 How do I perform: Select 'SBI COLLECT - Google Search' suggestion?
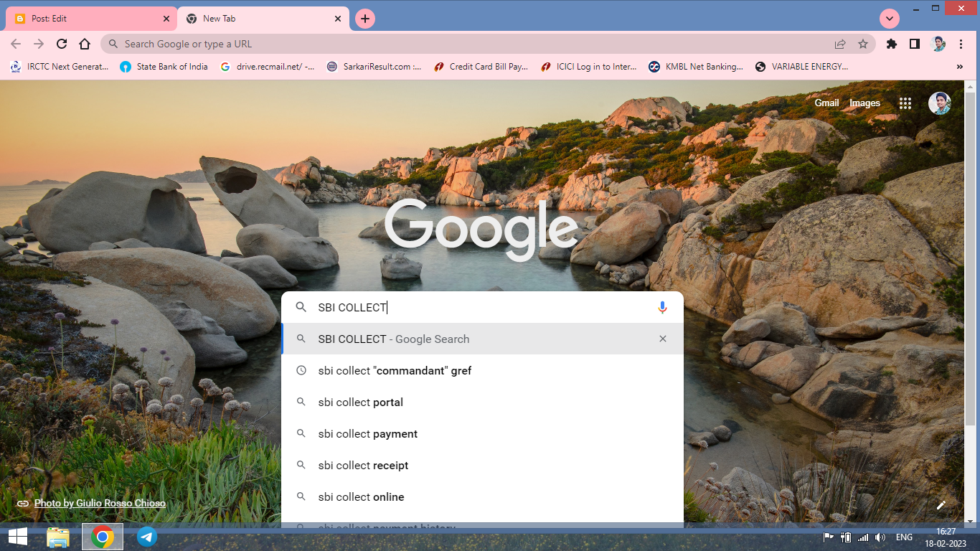pyautogui.click(x=482, y=339)
